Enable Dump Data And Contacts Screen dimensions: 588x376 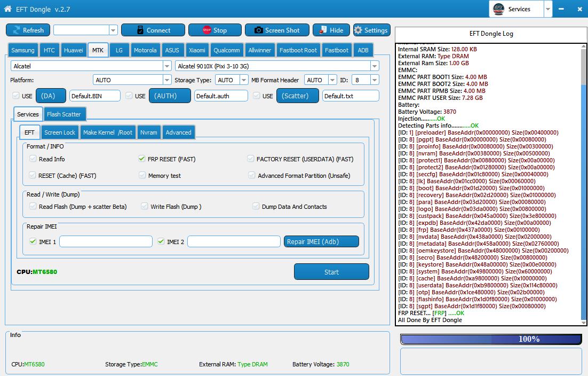pyautogui.click(x=256, y=206)
